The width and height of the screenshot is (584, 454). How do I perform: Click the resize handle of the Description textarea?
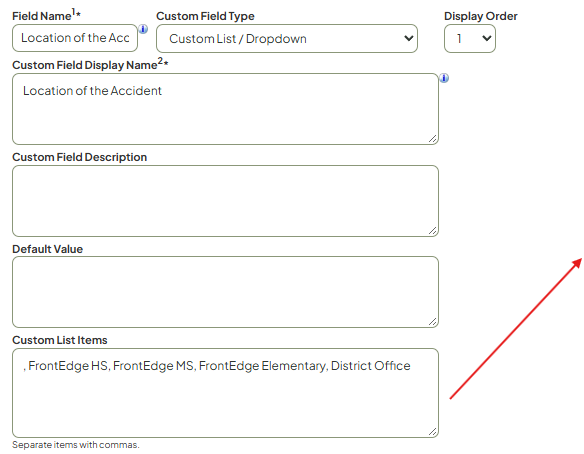tap(432, 231)
